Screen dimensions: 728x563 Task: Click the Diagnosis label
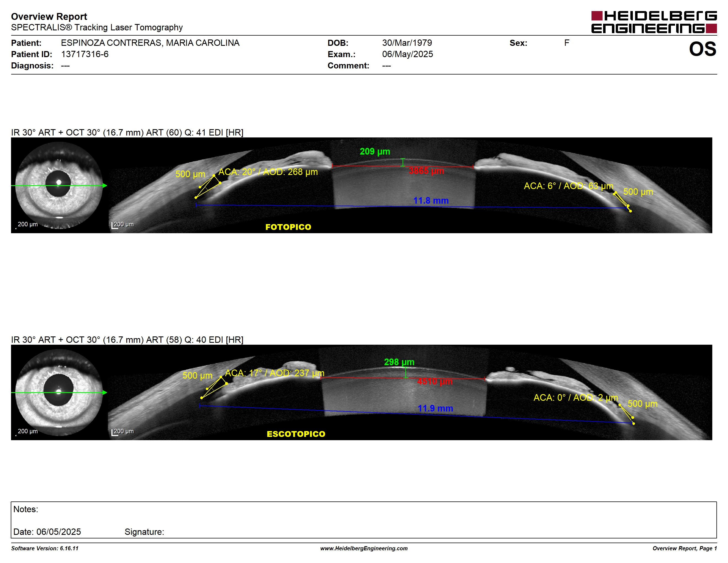tap(32, 65)
